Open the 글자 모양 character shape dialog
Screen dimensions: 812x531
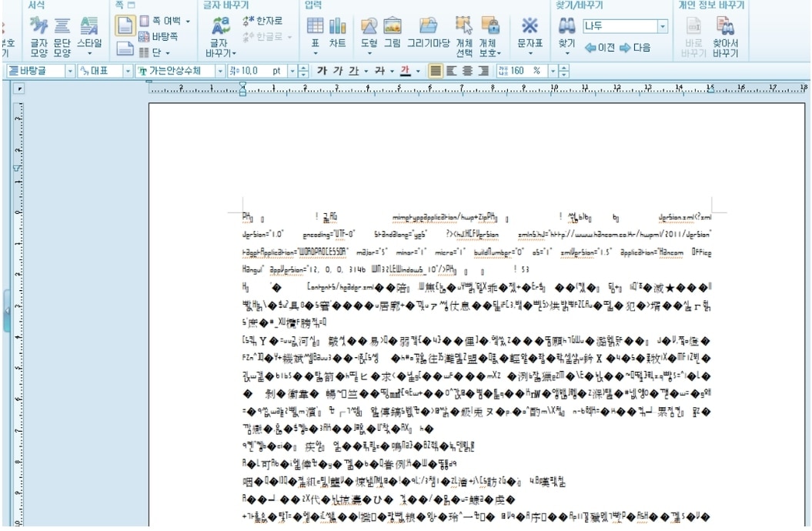point(38,37)
